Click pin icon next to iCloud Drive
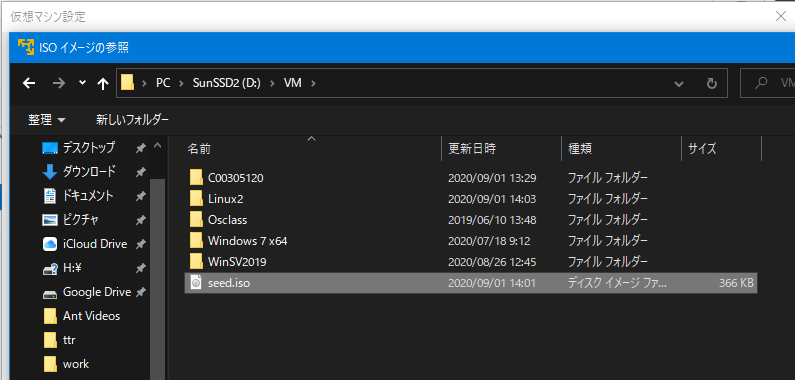 (141, 244)
